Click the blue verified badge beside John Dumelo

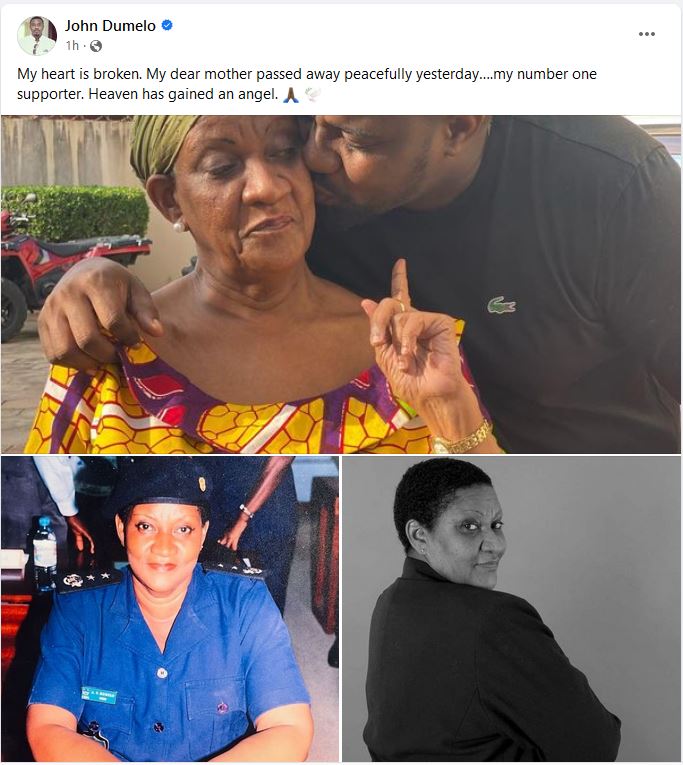coord(167,25)
